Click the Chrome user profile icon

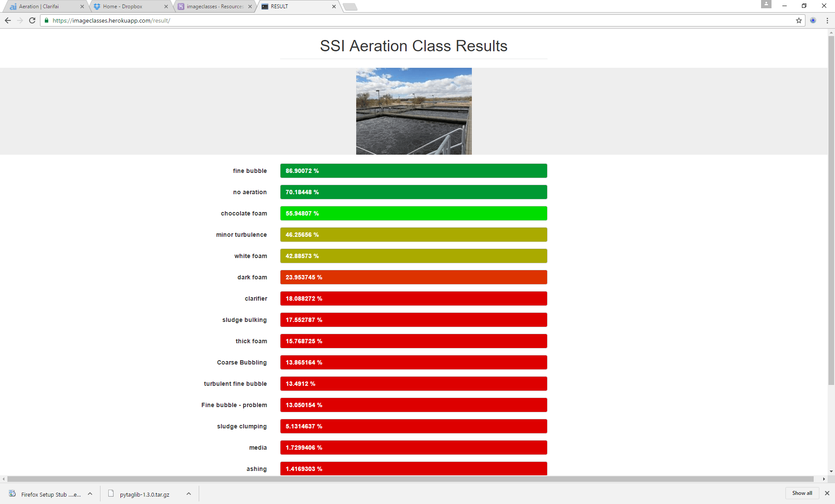tap(766, 4)
